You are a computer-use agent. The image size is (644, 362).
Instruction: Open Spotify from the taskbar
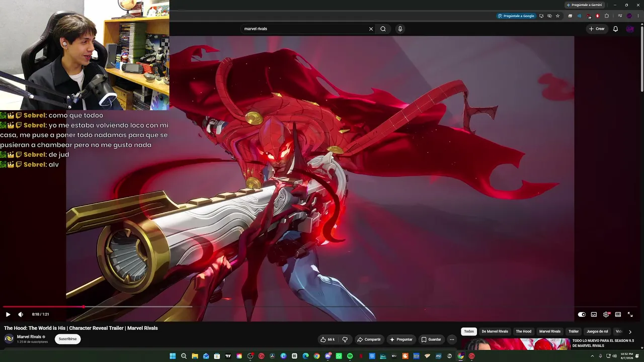350,356
